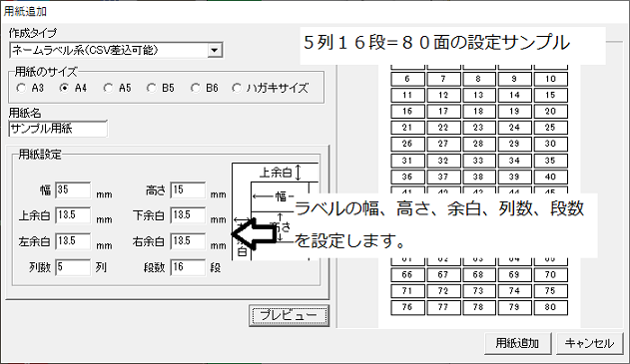630x364 pixels.
Task: Click the 列数 columns input field
Action: [73, 267]
